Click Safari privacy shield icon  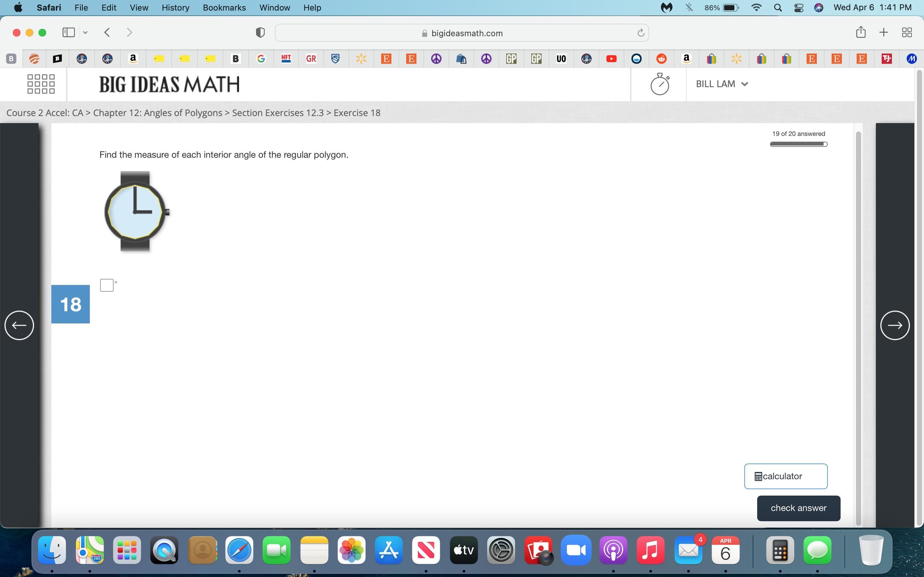[x=260, y=33]
